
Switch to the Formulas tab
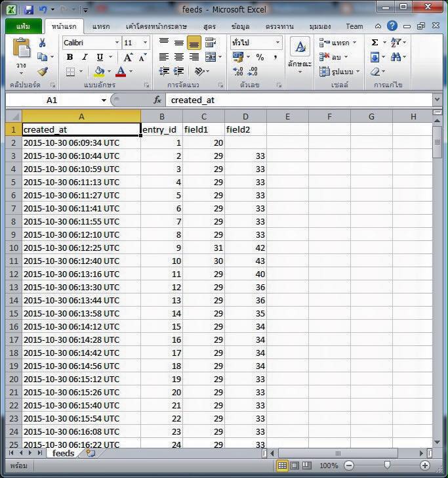click(209, 26)
